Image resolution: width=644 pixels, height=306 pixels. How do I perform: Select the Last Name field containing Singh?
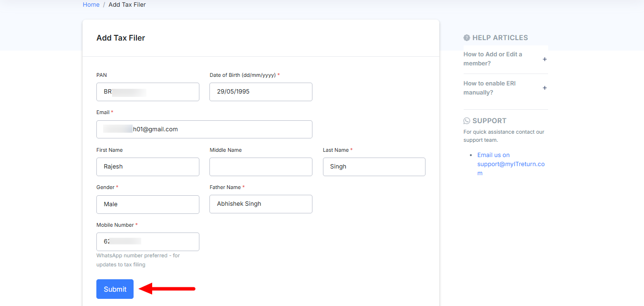click(374, 167)
